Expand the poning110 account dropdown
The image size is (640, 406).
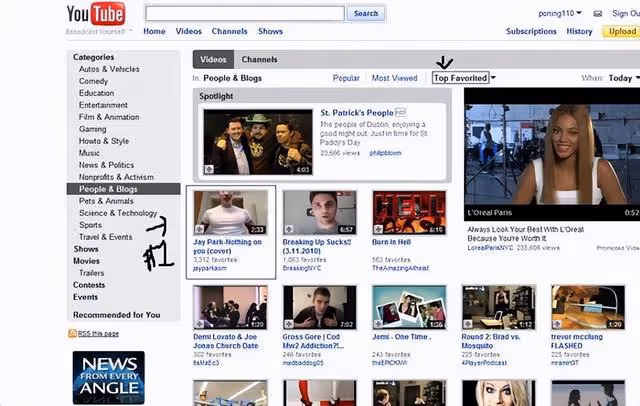coord(579,13)
